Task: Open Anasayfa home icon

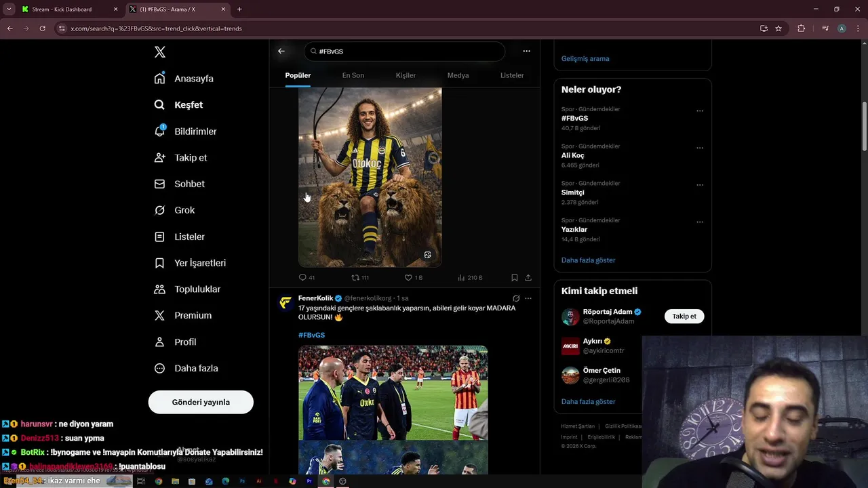Action: [x=159, y=79]
